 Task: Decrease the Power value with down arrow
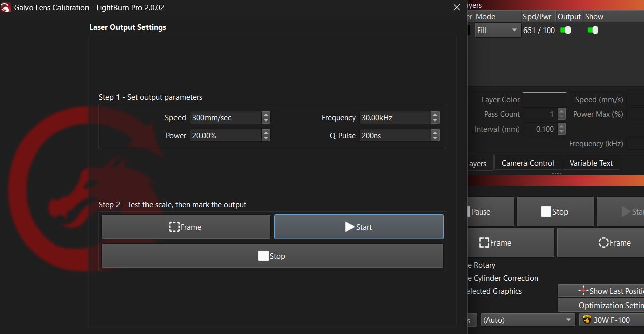266,139
